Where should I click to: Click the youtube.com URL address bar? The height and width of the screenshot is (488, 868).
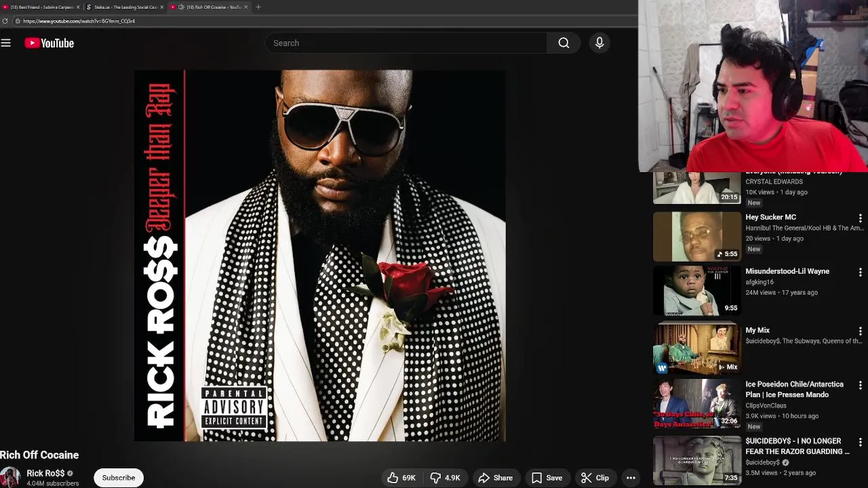click(x=325, y=21)
